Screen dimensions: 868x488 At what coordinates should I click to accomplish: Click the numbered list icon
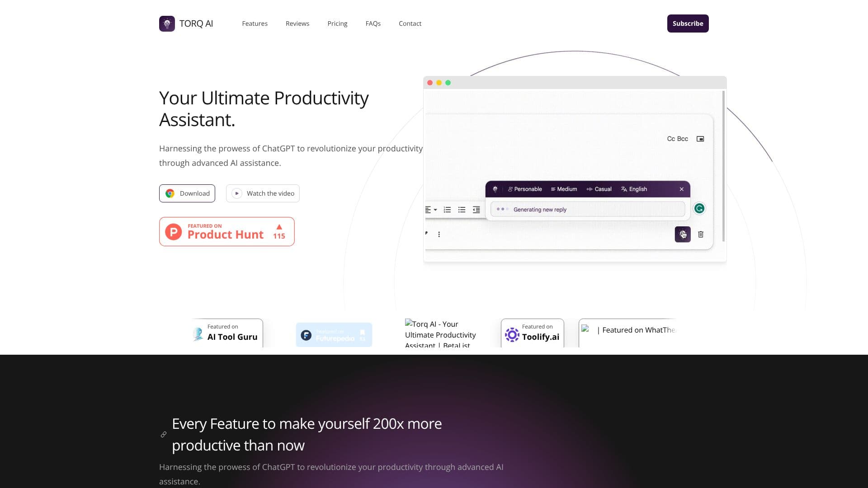(x=447, y=210)
